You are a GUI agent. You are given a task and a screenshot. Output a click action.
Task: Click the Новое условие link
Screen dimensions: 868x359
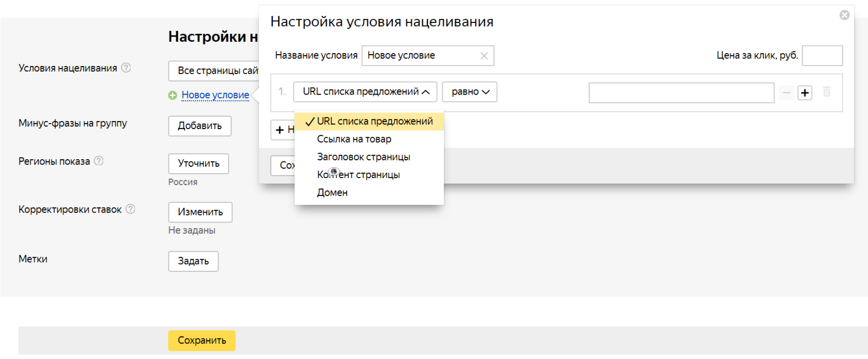[215, 95]
